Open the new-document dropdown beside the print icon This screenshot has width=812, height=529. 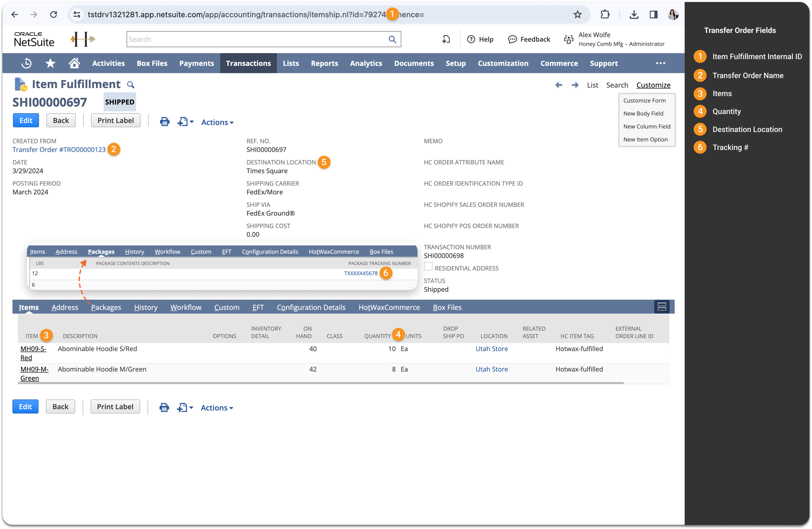185,122
